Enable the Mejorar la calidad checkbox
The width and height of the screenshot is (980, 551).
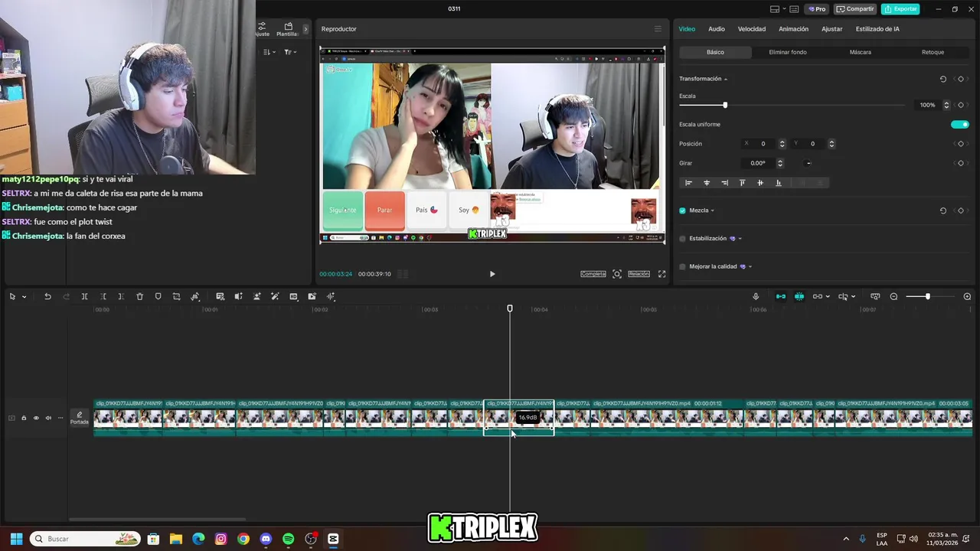(682, 267)
